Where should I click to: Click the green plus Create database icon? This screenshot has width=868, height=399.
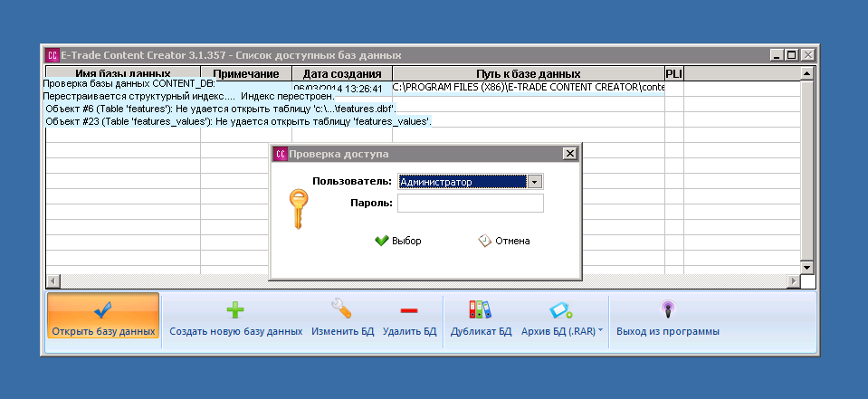pos(235,310)
